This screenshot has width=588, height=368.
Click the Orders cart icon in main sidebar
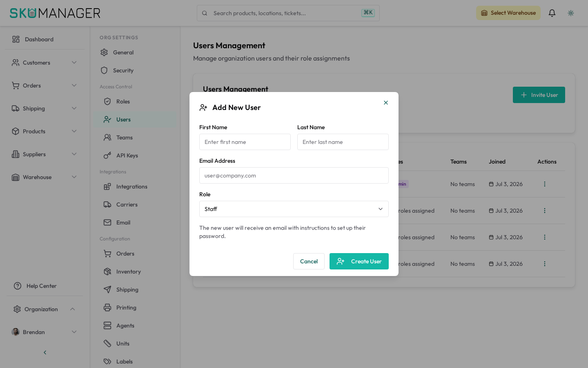[16, 85]
